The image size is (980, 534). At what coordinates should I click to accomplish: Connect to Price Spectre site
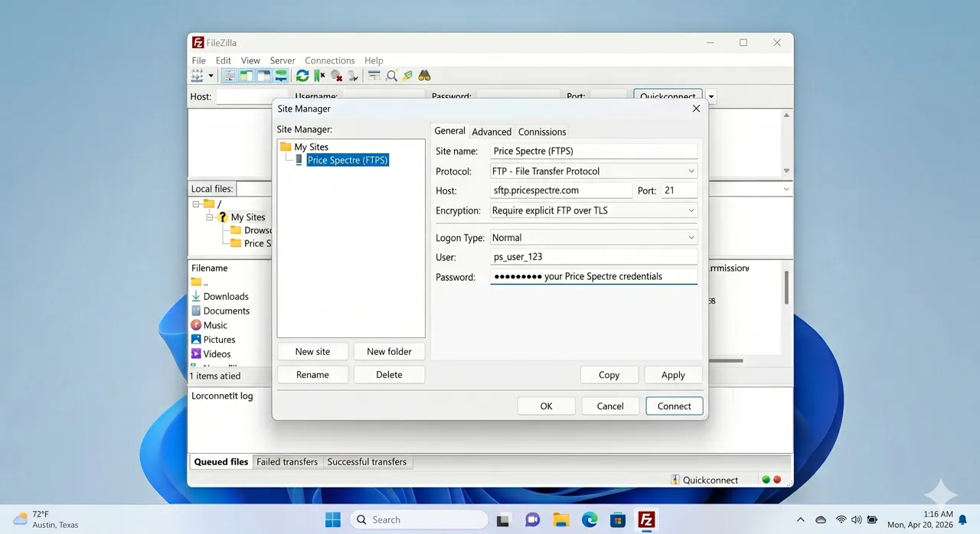(674, 405)
